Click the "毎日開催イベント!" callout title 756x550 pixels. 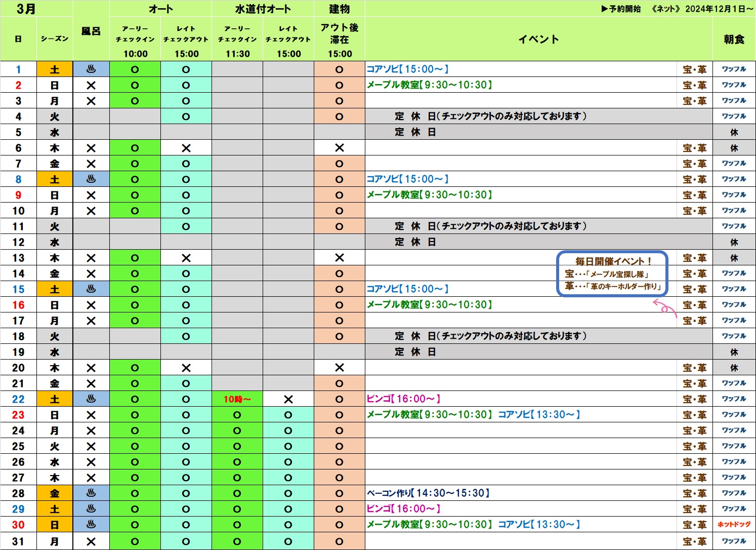click(x=613, y=261)
